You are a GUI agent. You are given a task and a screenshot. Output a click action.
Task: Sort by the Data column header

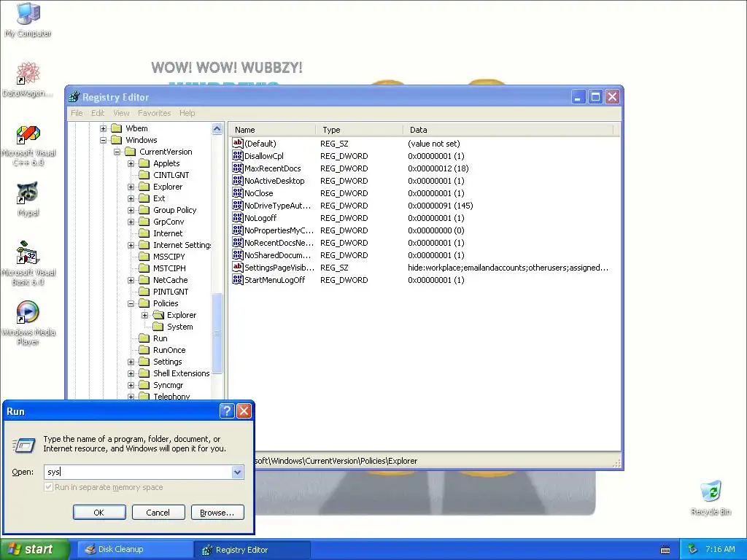tap(508, 130)
